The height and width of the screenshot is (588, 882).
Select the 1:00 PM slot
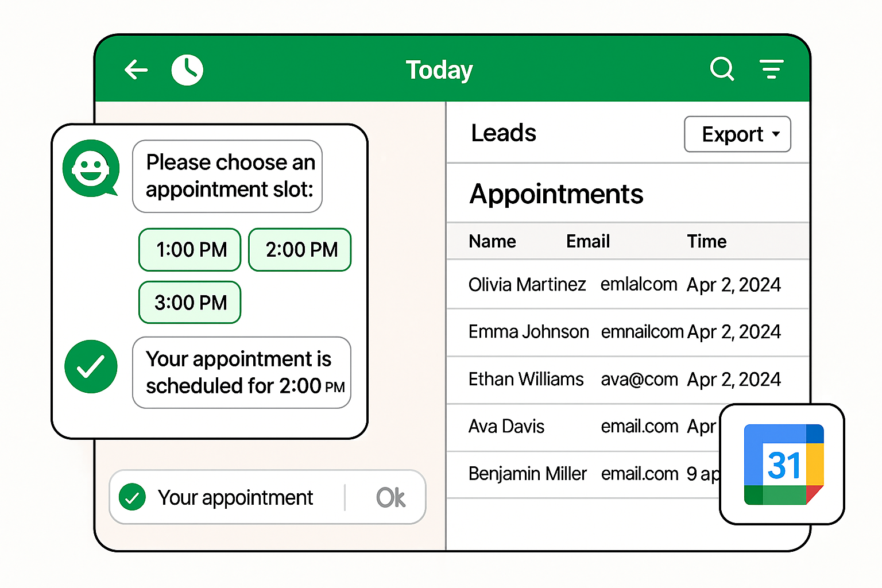click(x=190, y=250)
